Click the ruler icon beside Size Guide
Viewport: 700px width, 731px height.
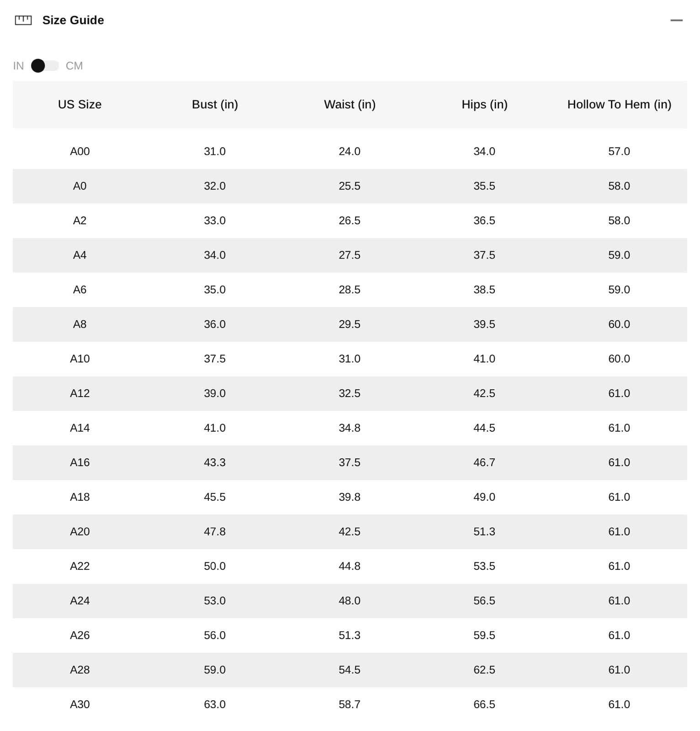(23, 20)
